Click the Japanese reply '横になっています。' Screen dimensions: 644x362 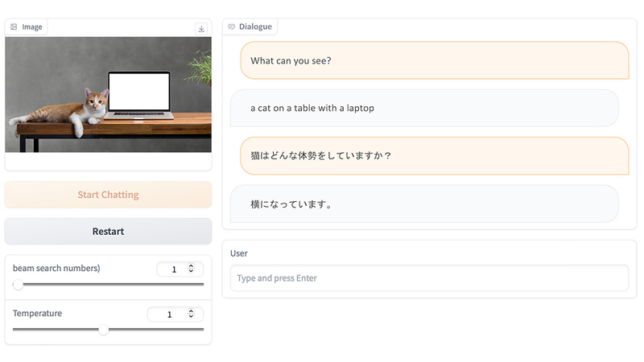(424, 204)
